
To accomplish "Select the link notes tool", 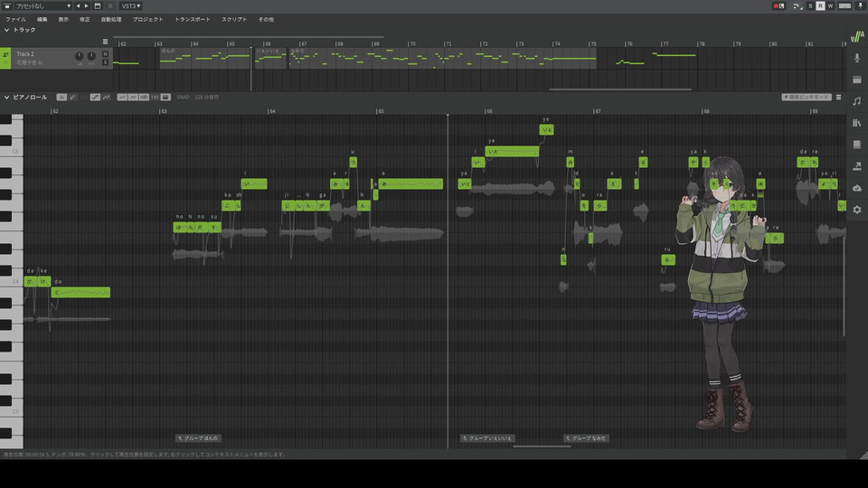I will (83, 98).
